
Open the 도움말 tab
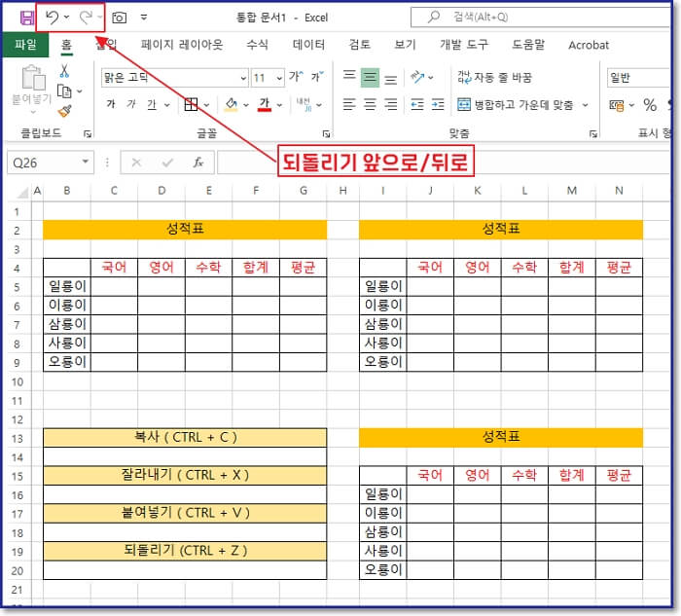[528, 45]
